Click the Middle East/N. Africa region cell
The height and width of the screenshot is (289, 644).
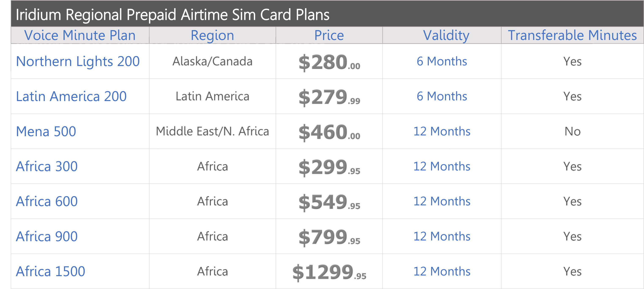212,131
